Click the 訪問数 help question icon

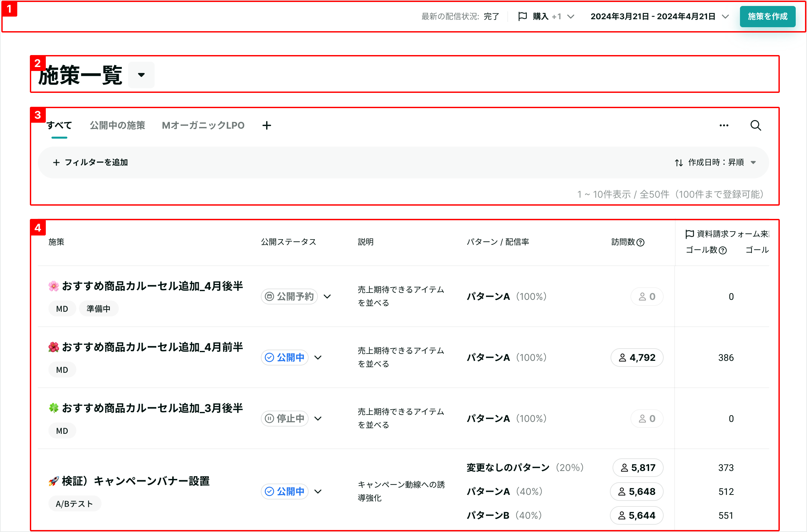(640, 242)
